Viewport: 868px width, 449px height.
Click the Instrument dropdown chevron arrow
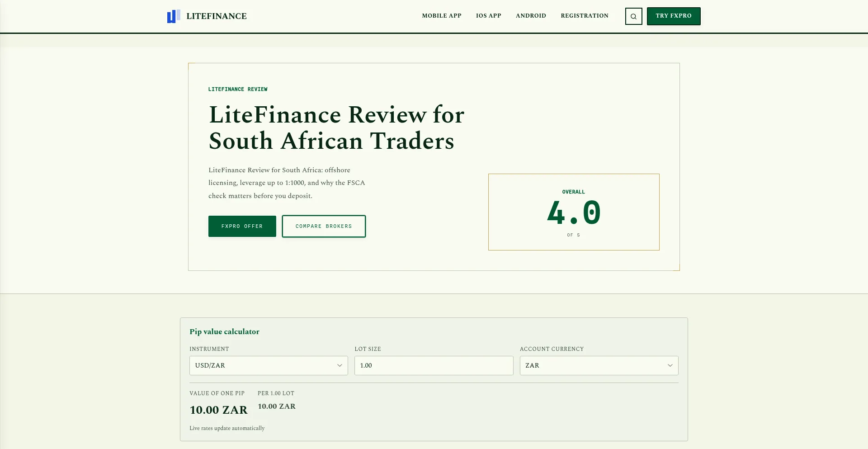pos(340,365)
